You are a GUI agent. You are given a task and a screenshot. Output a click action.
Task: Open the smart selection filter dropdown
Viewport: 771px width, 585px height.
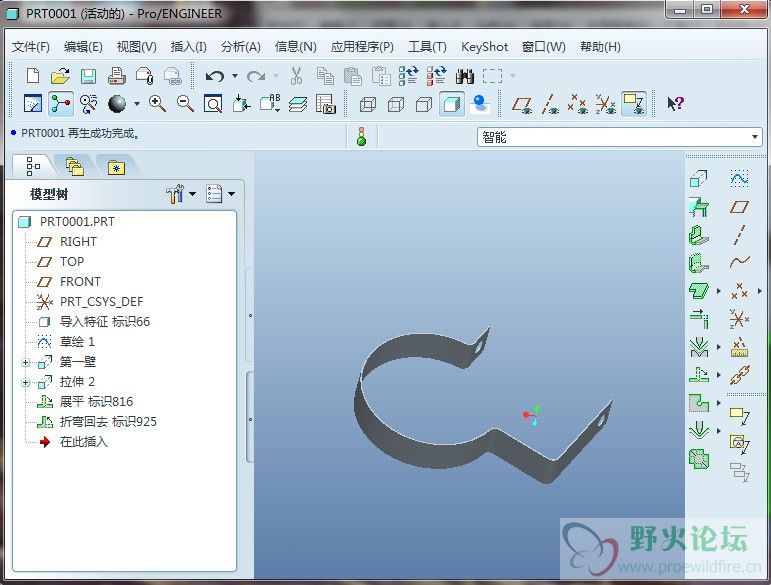(755, 137)
